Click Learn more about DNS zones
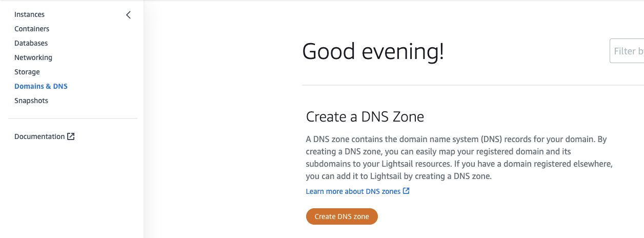 [x=353, y=191]
